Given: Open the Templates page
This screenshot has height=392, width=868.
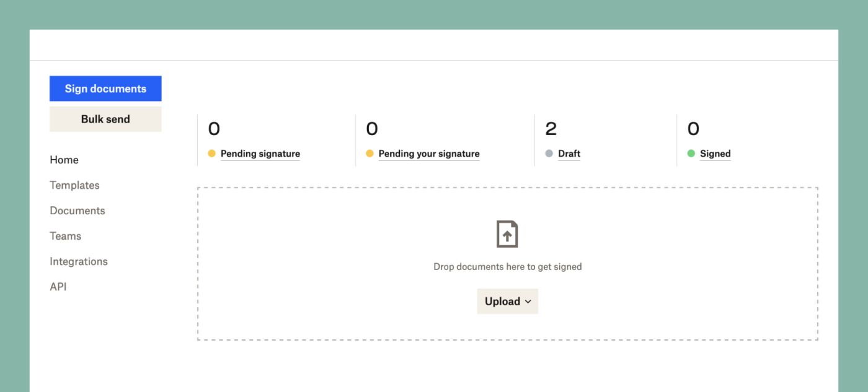Looking at the screenshot, I should [74, 185].
